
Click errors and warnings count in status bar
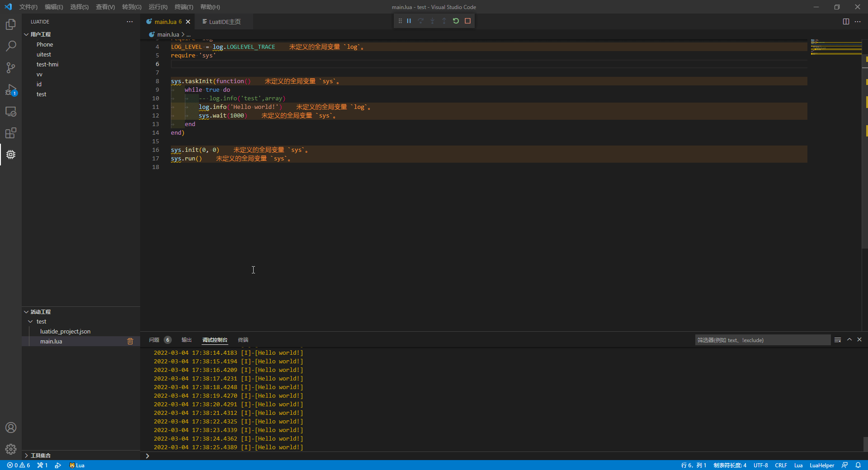coord(19,465)
